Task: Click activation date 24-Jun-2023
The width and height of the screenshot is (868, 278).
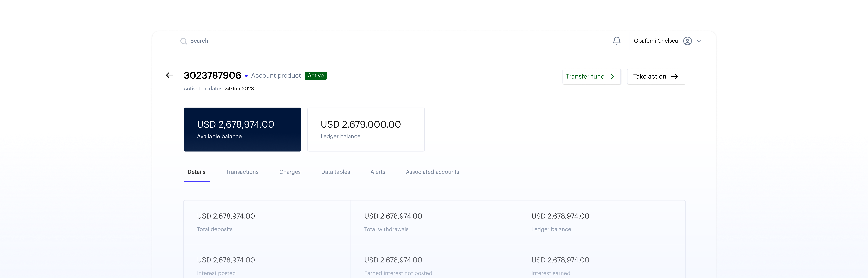Action: point(239,89)
